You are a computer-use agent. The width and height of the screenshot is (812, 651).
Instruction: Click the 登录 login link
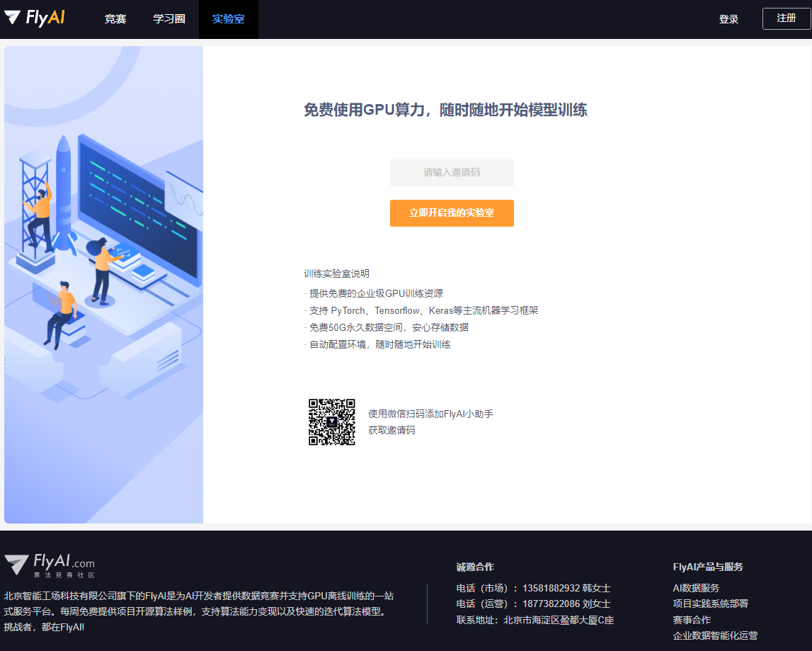tap(728, 19)
